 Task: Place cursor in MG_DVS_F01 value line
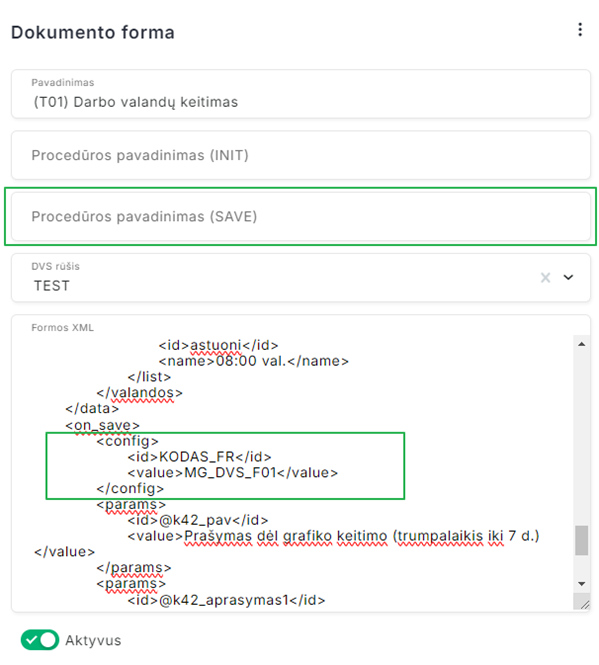coord(232,472)
